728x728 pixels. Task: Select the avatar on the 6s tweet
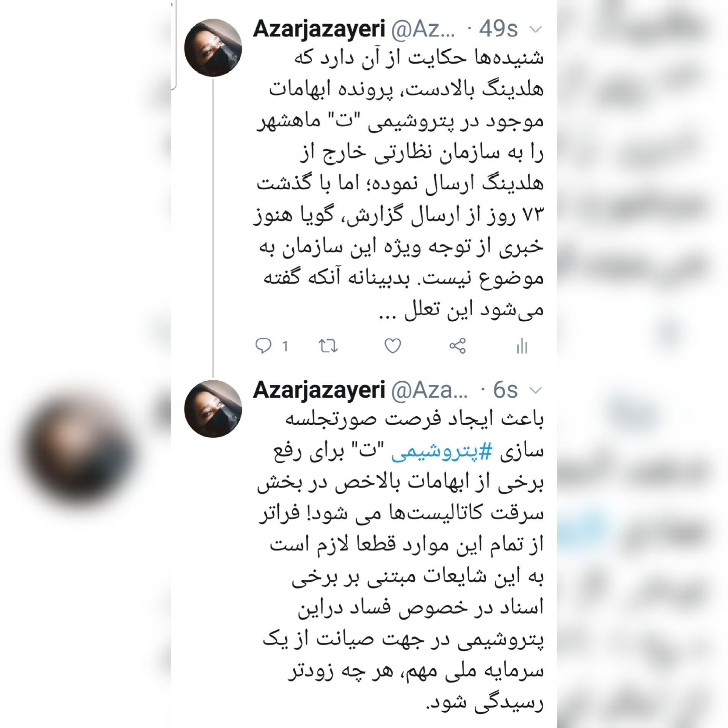(x=213, y=408)
